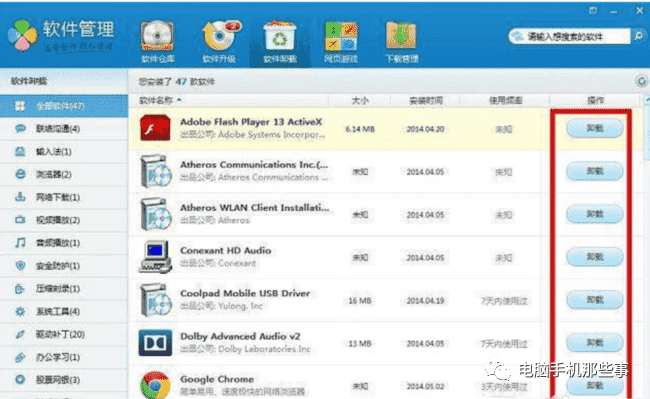Select 浏览器(2) browser category
650x399 pixels.
(x=64, y=174)
